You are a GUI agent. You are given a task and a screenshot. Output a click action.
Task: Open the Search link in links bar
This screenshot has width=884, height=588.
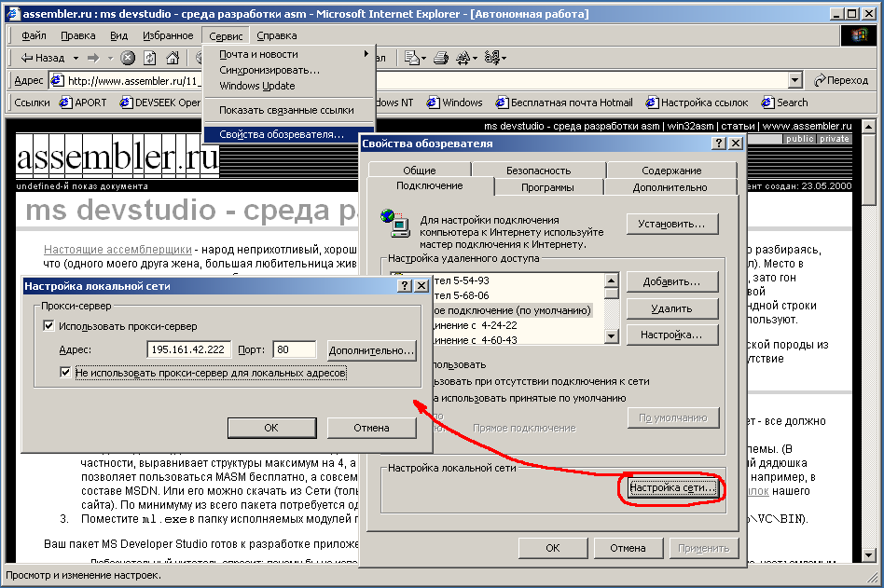pos(785,103)
